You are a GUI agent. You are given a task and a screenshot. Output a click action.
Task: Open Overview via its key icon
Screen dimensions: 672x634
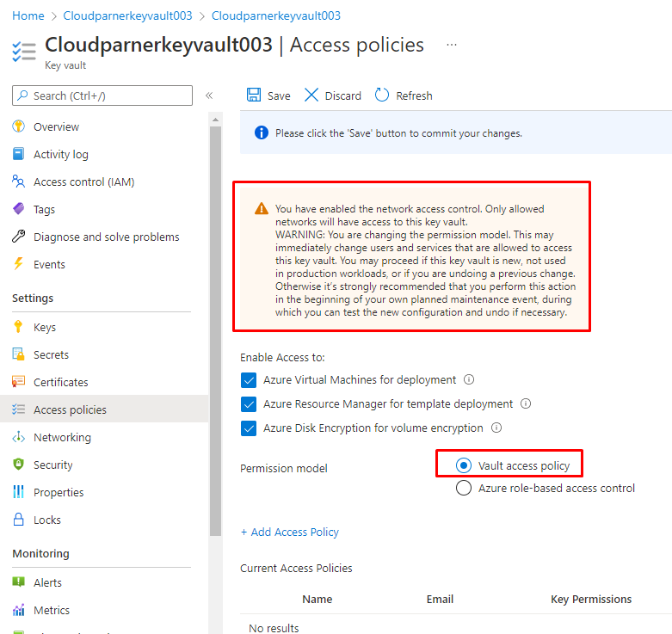[18, 126]
